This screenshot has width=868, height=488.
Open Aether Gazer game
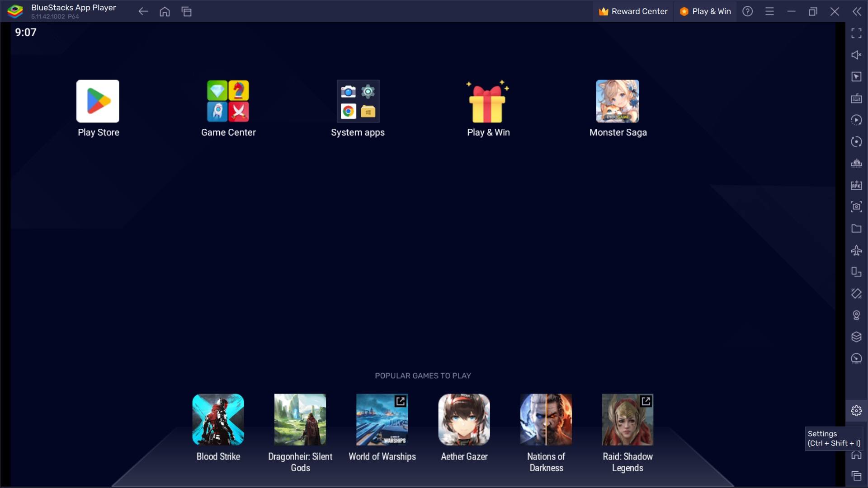[464, 419]
